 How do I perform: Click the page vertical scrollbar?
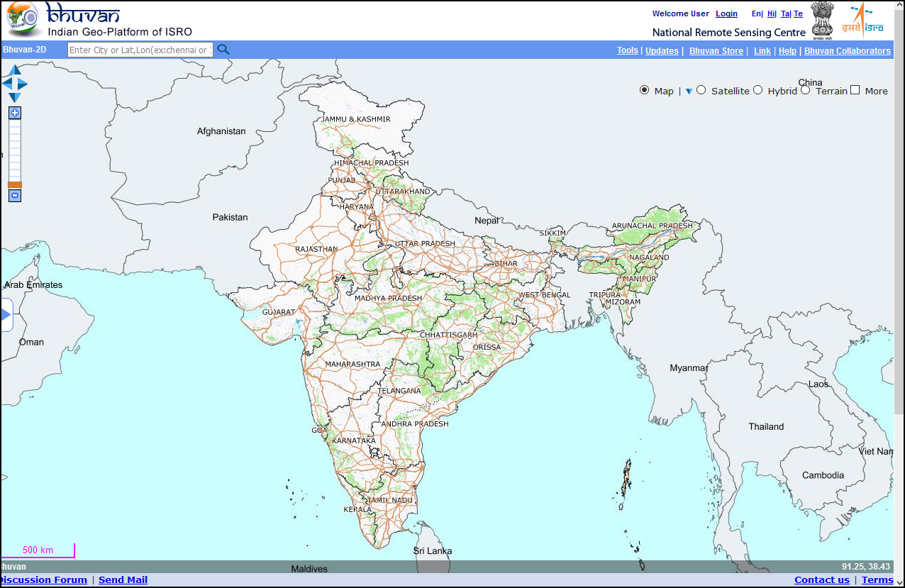899,213
